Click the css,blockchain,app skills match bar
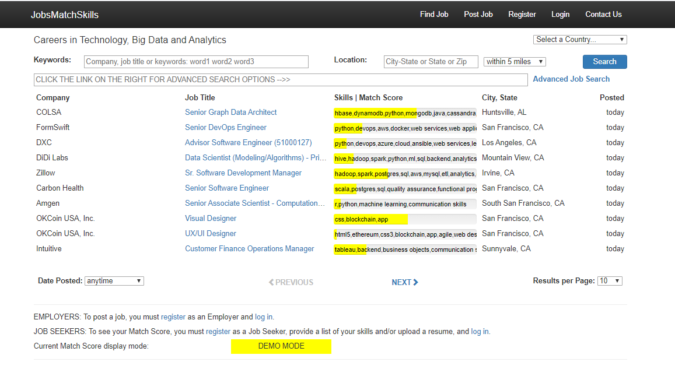Viewport: 675px width, 383px height. tap(405, 219)
